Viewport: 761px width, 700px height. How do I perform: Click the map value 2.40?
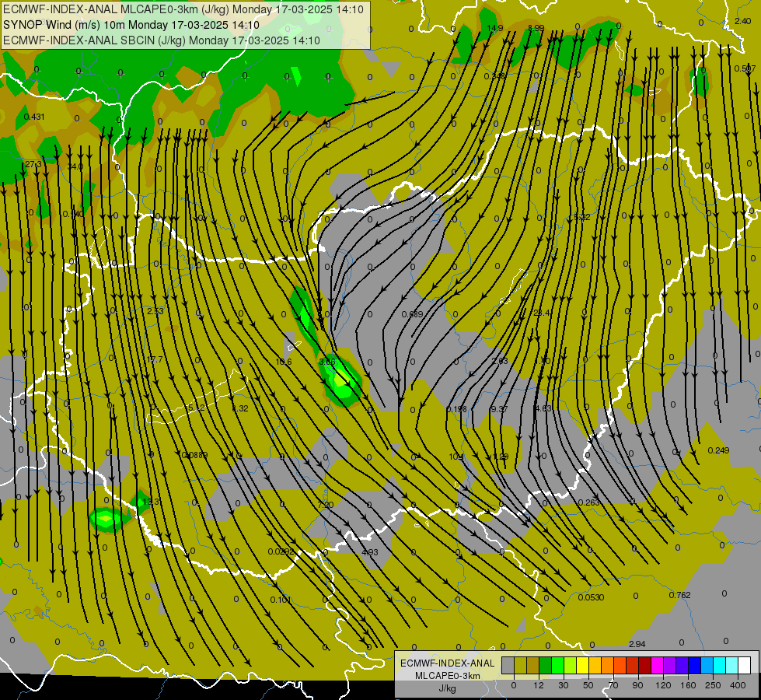[742, 21]
